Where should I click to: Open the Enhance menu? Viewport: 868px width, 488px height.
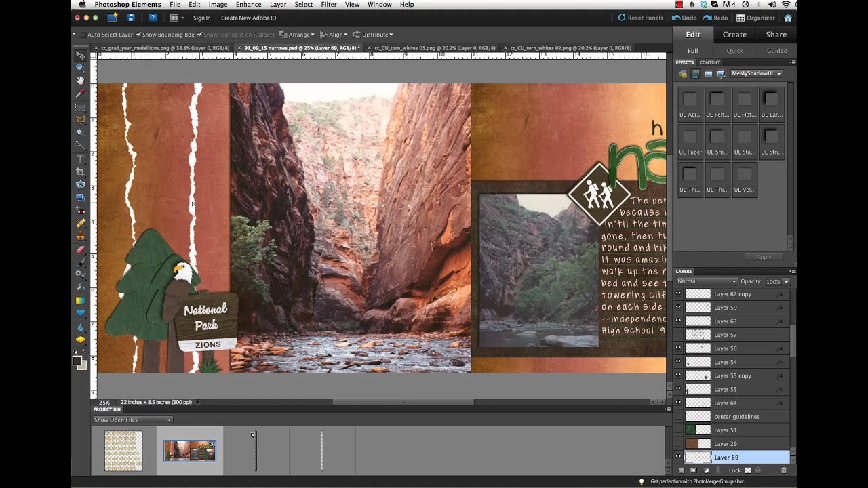248,5
